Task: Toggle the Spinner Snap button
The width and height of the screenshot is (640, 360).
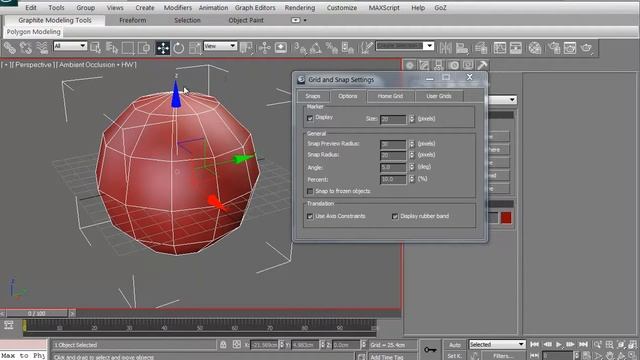Action: [x=348, y=49]
